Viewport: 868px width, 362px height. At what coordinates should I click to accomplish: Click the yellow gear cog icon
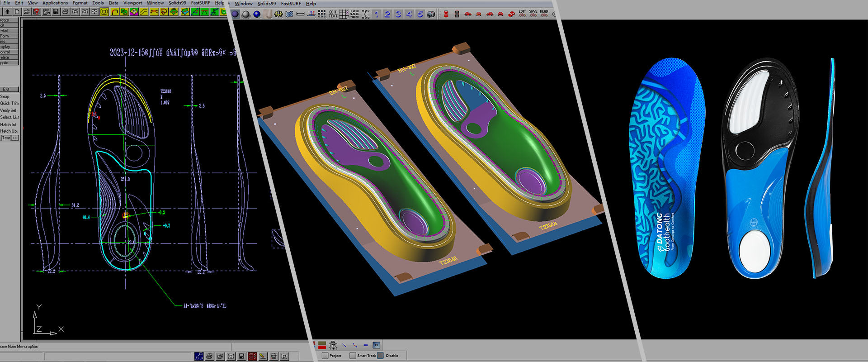tap(278, 14)
